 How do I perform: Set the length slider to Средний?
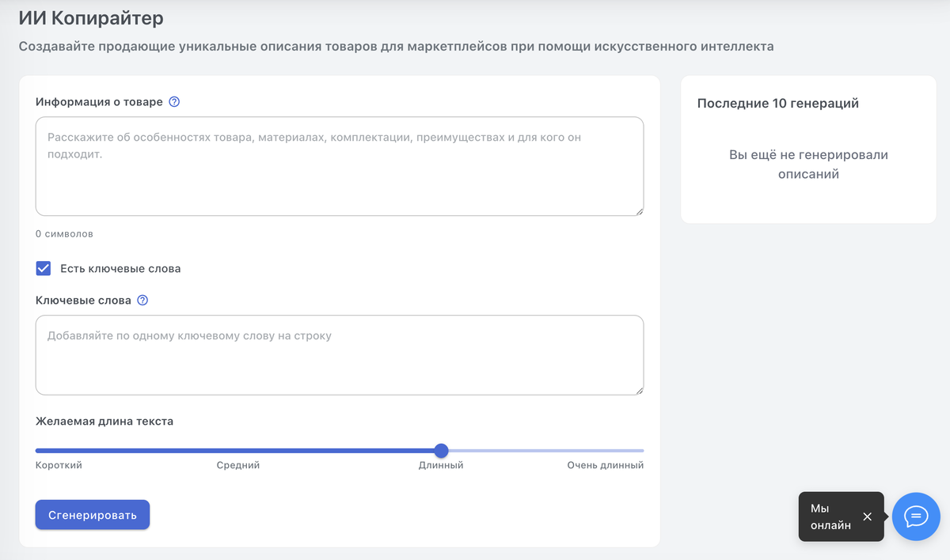pyautogui.click(x=238, y=451)
